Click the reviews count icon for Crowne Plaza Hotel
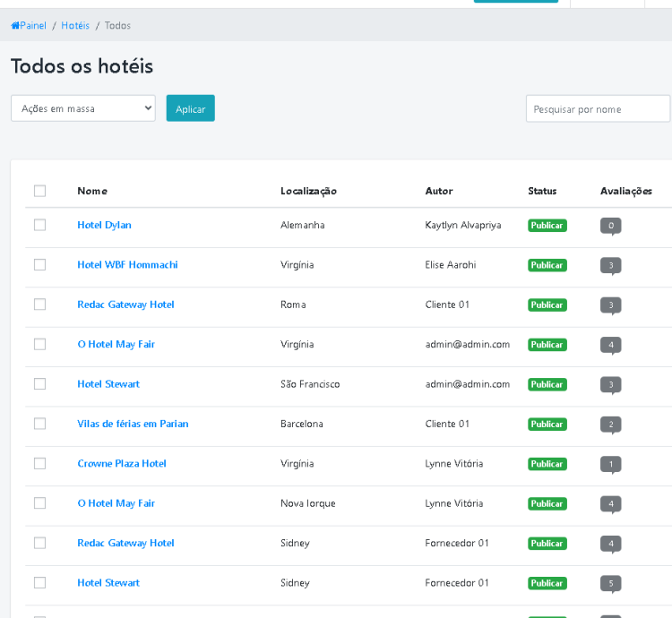 pyautogui.click(x=611, y=465)
